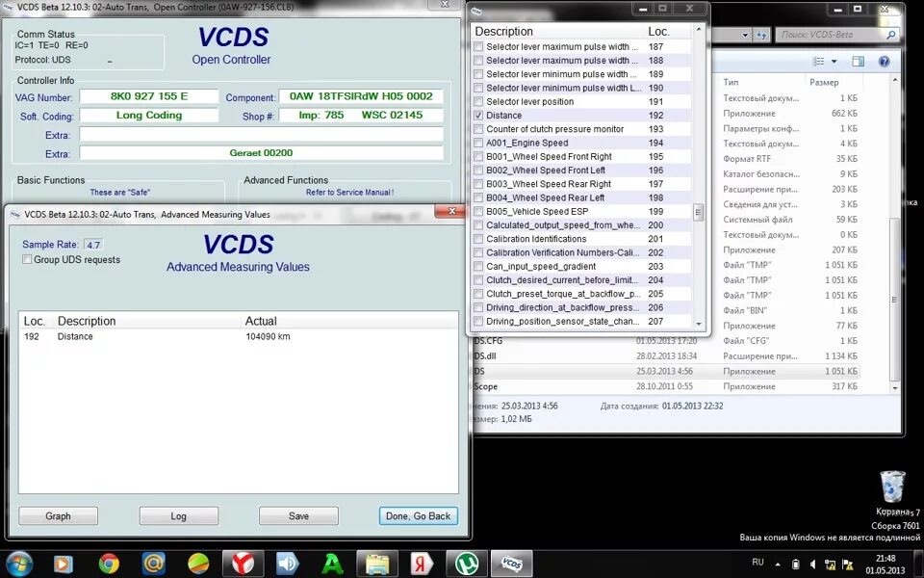Open the Explorer view options dropdown arrow
Screen dimensions: 924x578
tap(834, 62)
